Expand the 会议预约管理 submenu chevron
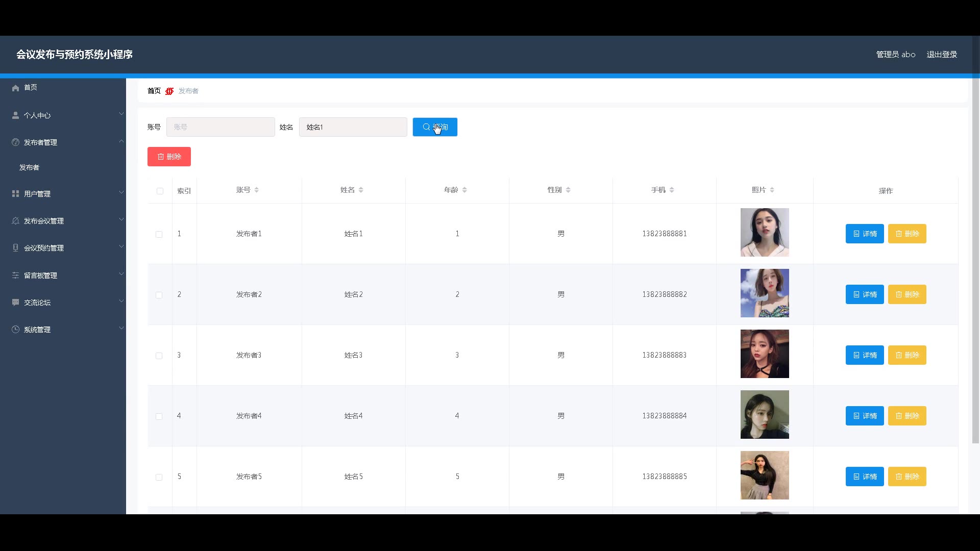 [x=121, y=246]
